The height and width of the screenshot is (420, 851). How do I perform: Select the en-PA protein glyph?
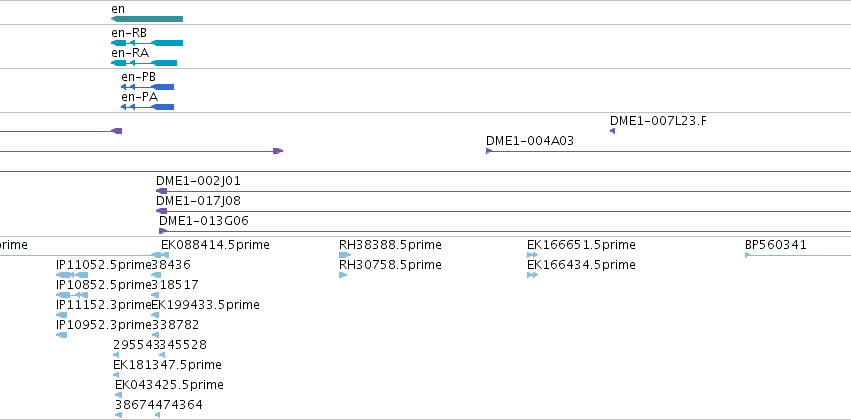point(147,107)
